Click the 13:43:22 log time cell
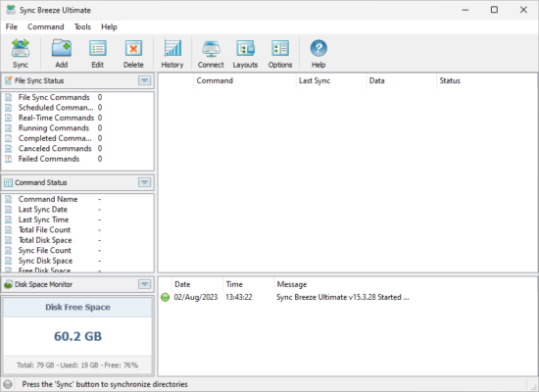 [239, 297]
